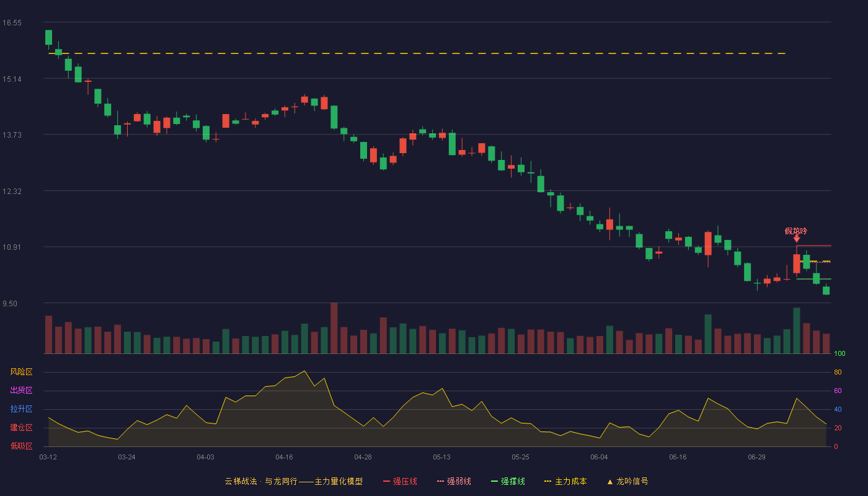Click the 06-04 date label

click(599, 457)
